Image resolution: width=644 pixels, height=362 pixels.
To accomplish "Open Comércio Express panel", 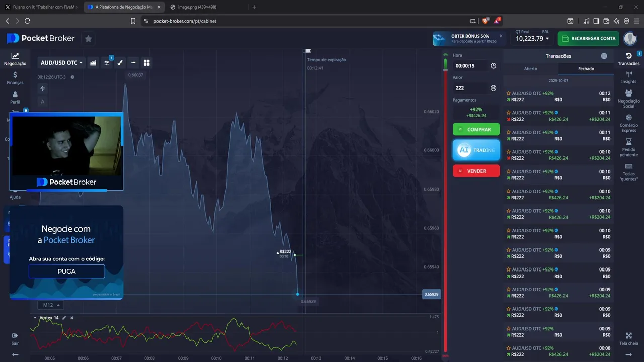I will point(628,124).
